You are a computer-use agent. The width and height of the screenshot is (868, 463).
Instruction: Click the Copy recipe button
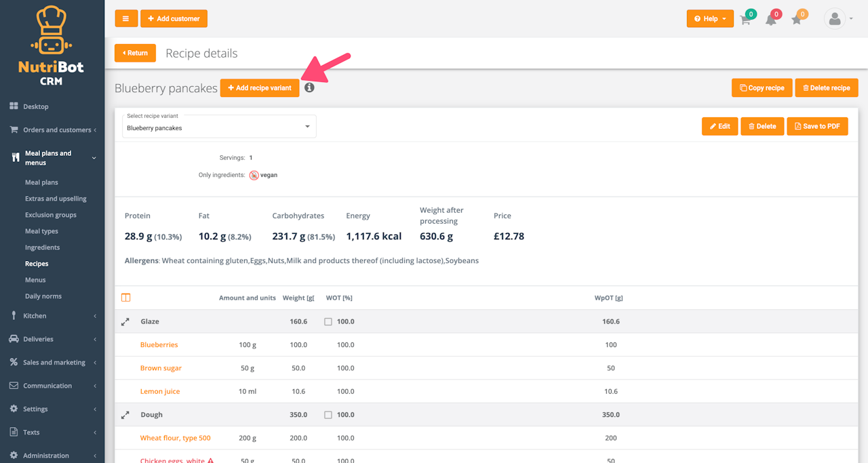762,88
